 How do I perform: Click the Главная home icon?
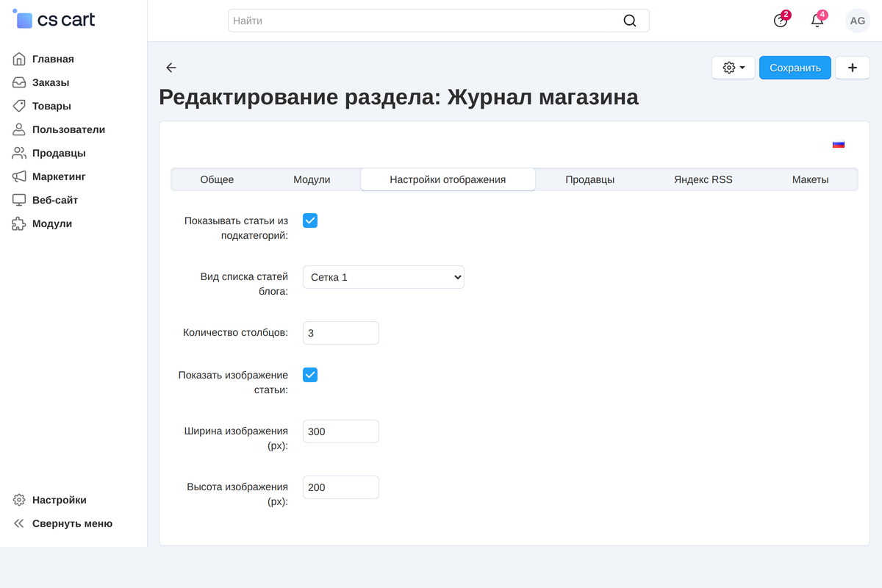[19, 59]
